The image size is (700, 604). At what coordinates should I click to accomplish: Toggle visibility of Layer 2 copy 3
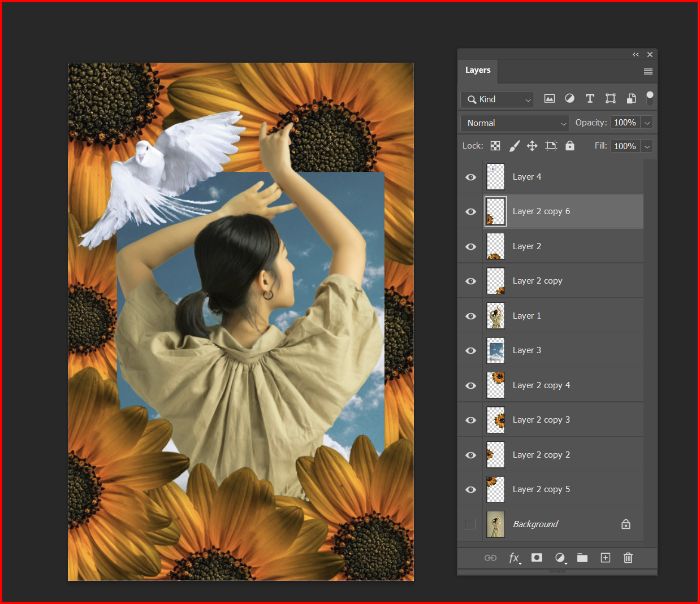pos(471,420)
